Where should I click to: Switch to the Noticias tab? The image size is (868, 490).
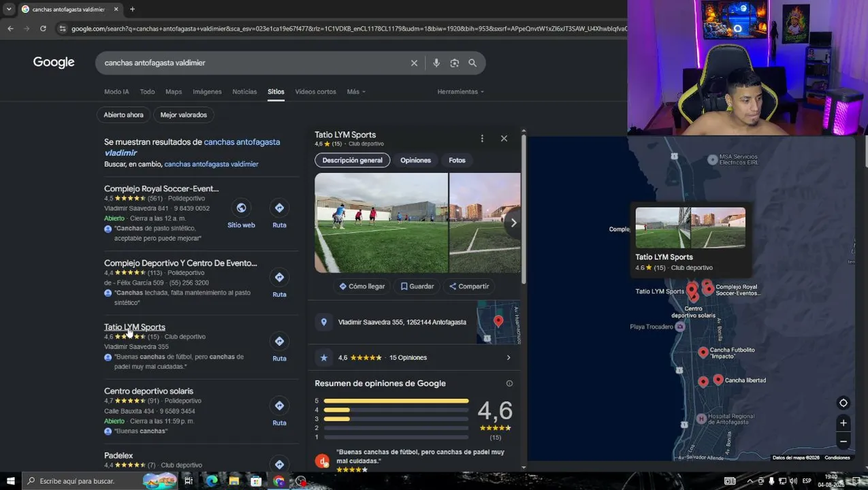coord(244,92)
